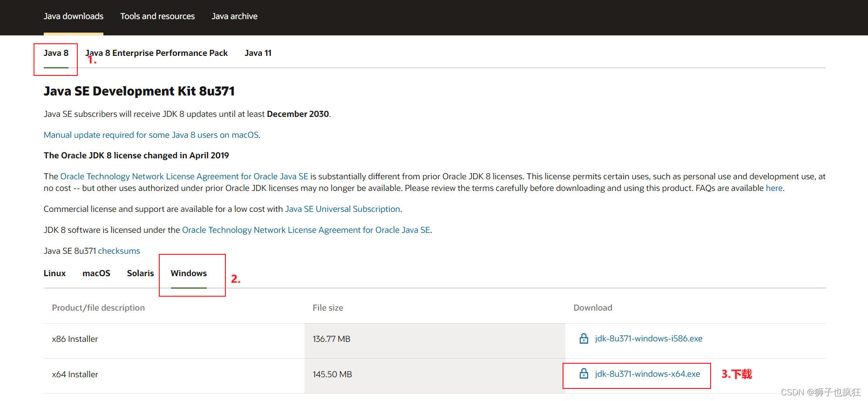Open the Java downloads tab
The width and height of the screenshot is (868, 401).
74,16
